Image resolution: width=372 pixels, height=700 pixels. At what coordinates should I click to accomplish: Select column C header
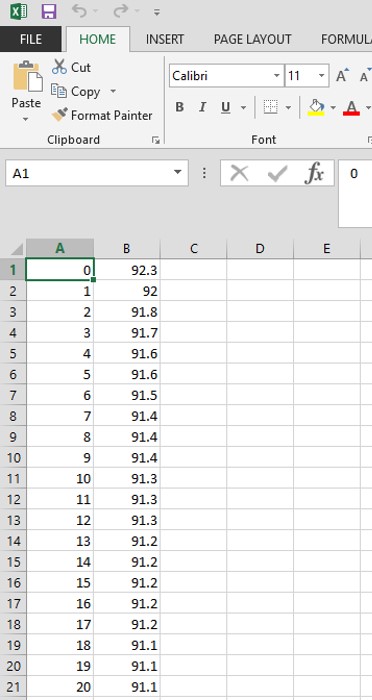193,249
